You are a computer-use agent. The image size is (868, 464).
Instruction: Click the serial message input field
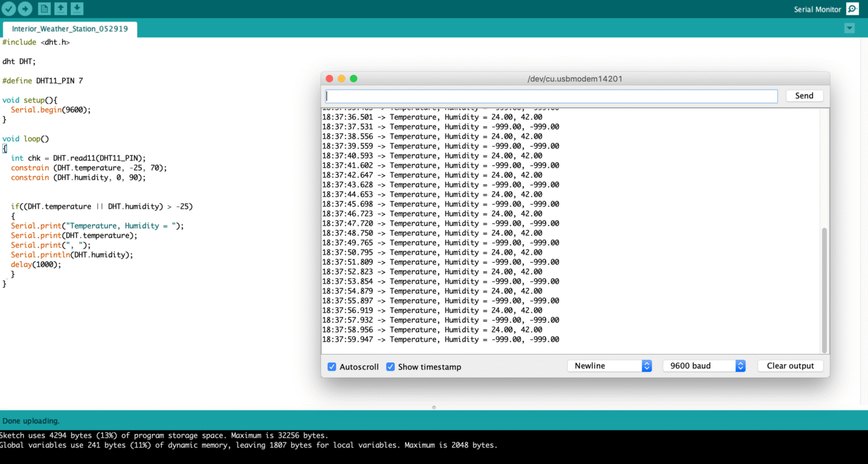551,96
